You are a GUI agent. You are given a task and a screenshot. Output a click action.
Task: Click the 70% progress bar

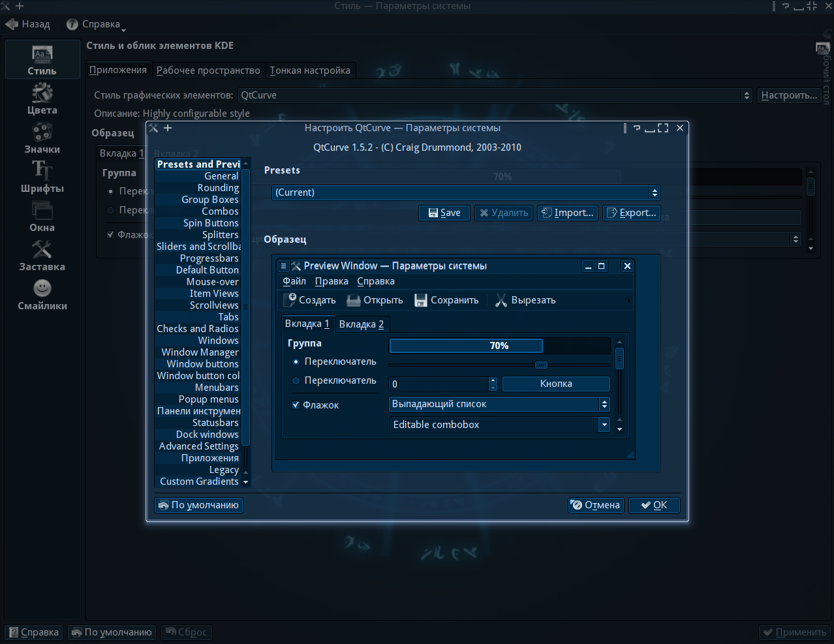[x=499, y=346]
